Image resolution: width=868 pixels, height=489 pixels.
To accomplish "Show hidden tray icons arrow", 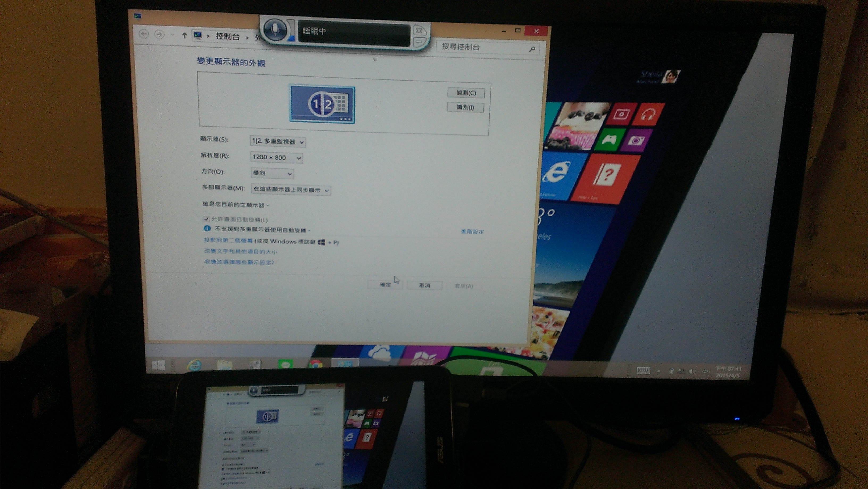I will coord(659,371).
